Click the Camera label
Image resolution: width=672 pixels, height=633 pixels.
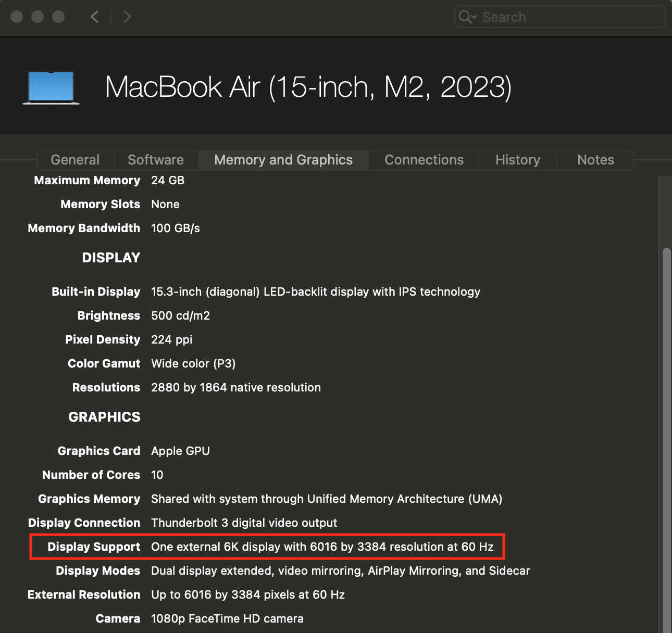[118, 618]
